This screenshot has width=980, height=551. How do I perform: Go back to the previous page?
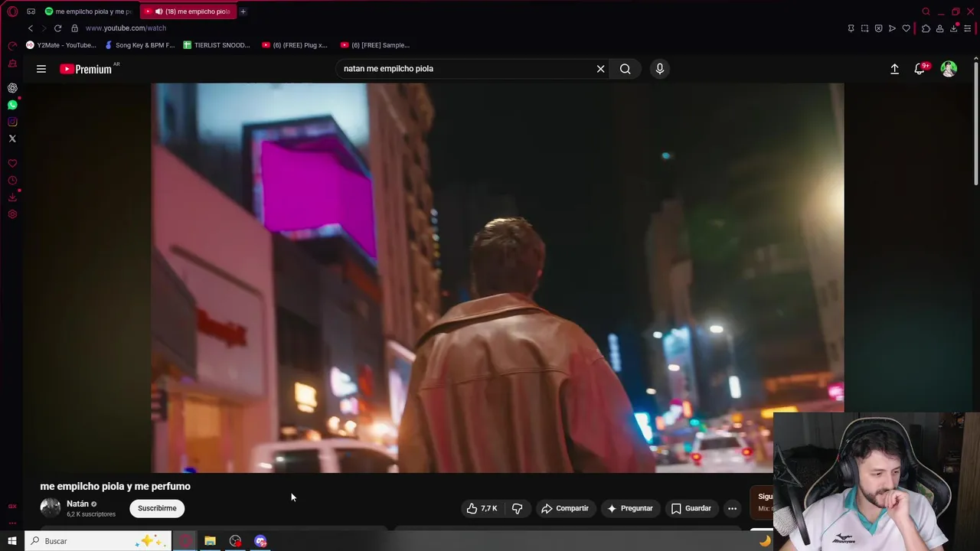(31, 28)
